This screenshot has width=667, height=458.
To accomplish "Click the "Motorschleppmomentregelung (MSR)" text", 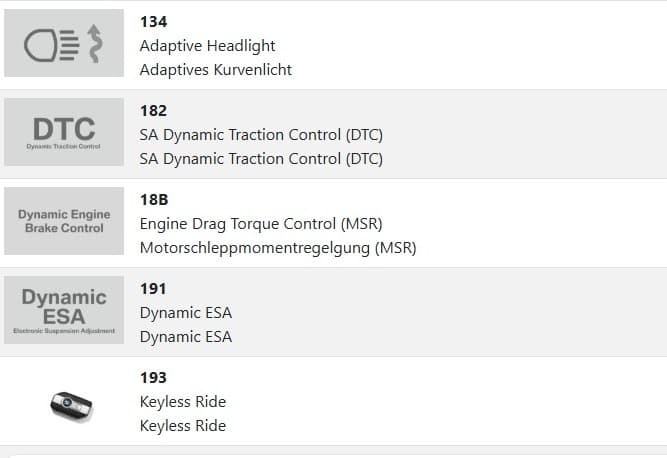I will tap(278, 247).
